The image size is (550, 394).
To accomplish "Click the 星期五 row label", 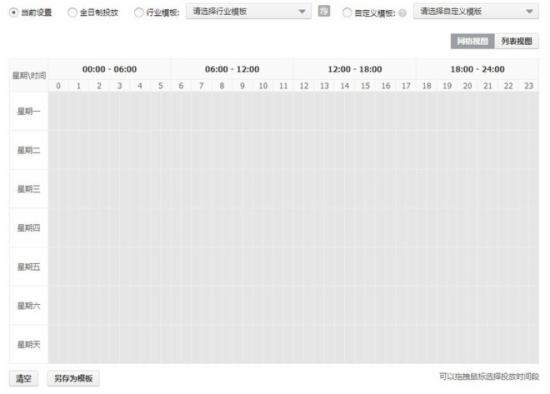I will [29, 267].
